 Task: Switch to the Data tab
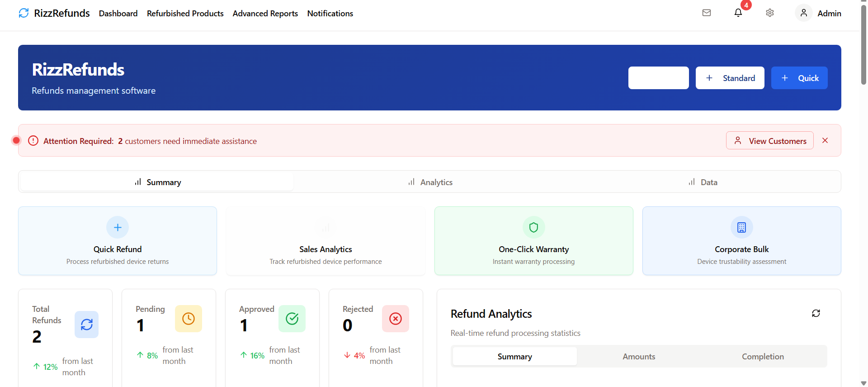[x=703, y=182]
